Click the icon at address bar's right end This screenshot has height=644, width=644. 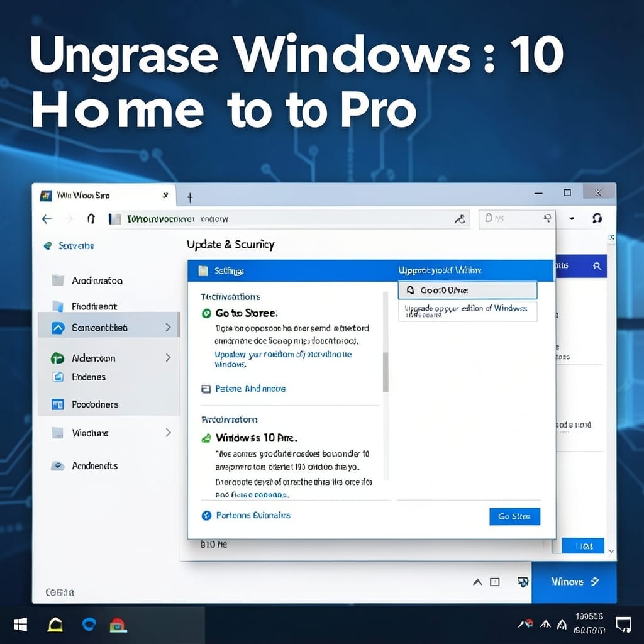[x=460, y=219]
